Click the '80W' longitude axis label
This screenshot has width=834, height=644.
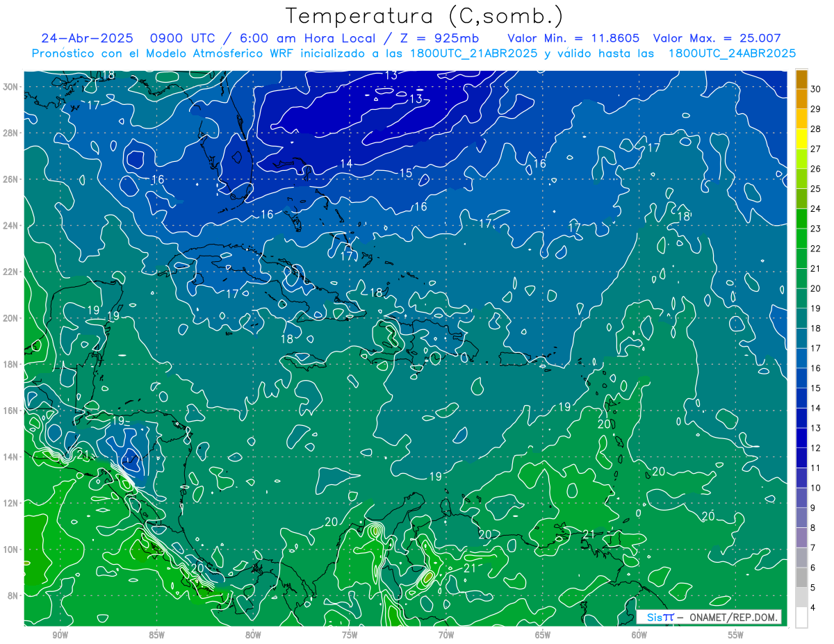pos(253,635)
